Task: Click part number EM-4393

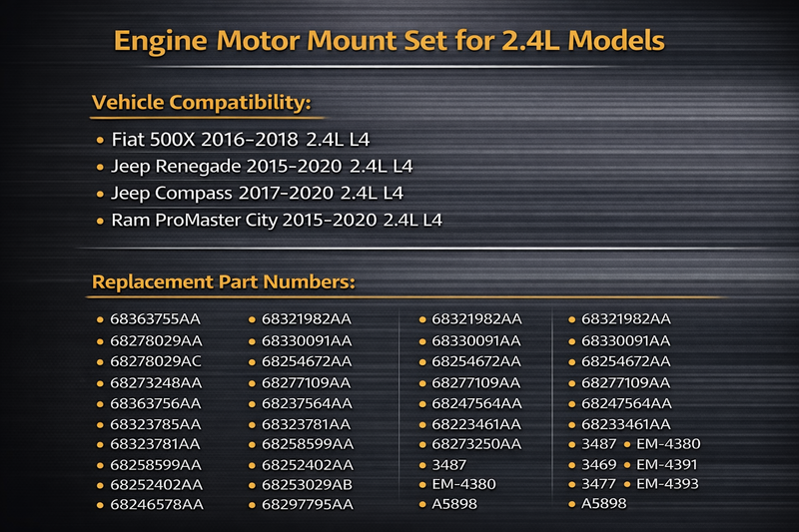Action: coord(667,484)
